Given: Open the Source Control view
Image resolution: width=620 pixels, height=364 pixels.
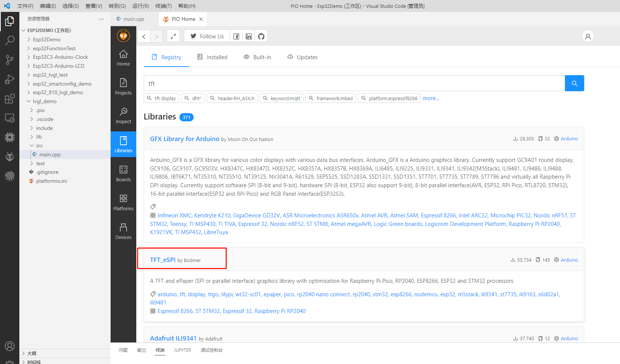Looking at the screenshot, I should 10,60.
